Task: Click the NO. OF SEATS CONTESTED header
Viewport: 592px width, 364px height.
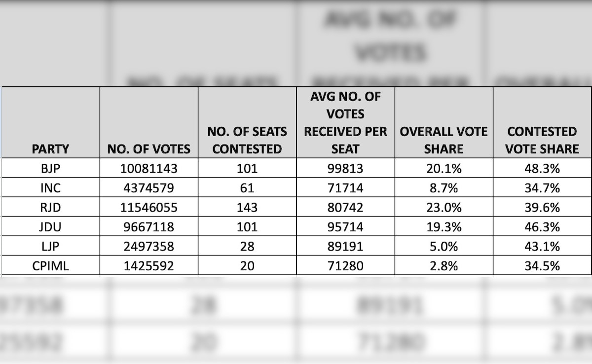Action: 247,140
